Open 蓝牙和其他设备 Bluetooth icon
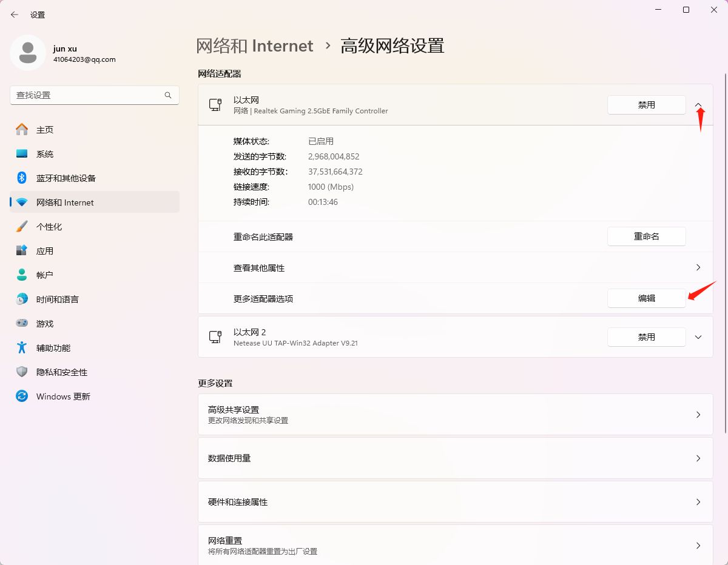Image resolution: width=728 pixels, height=565 pixels. 22,178
